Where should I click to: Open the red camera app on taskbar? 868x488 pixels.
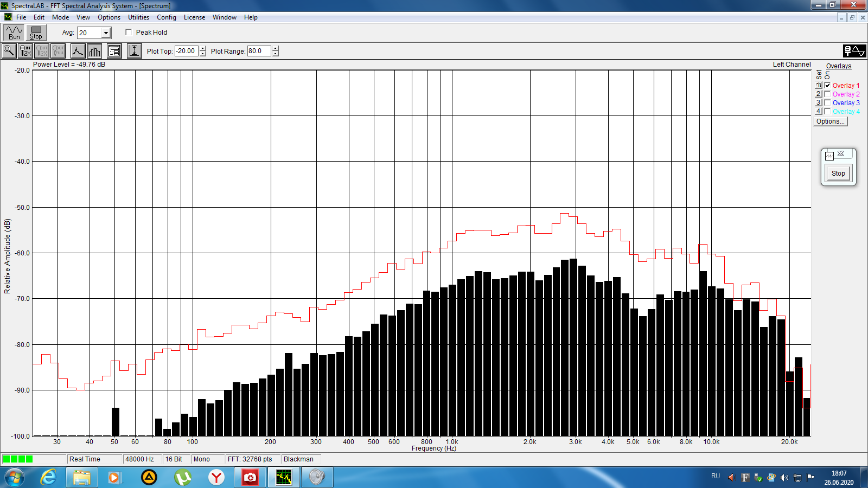click(250, 478)
